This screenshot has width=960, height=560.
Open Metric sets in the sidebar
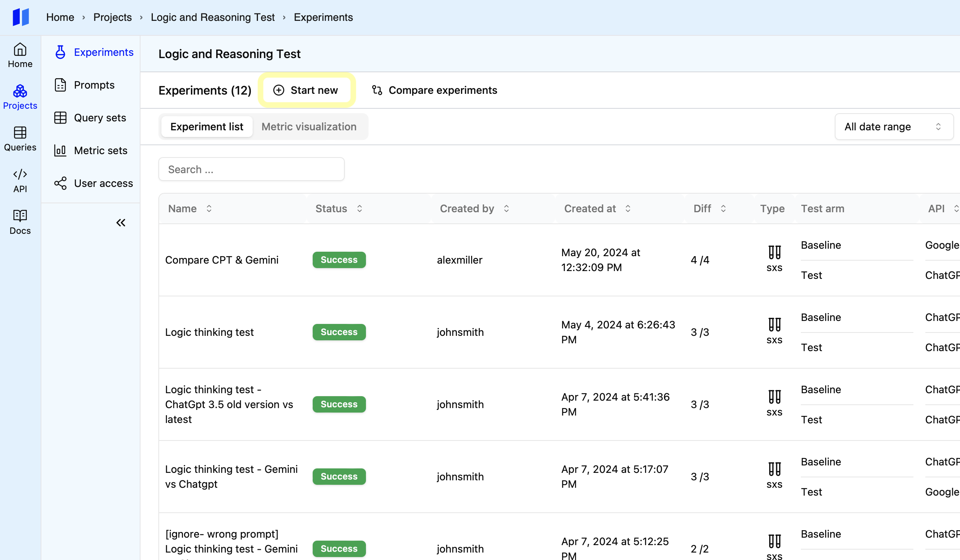pyautogui.click(x=100, y=150)
